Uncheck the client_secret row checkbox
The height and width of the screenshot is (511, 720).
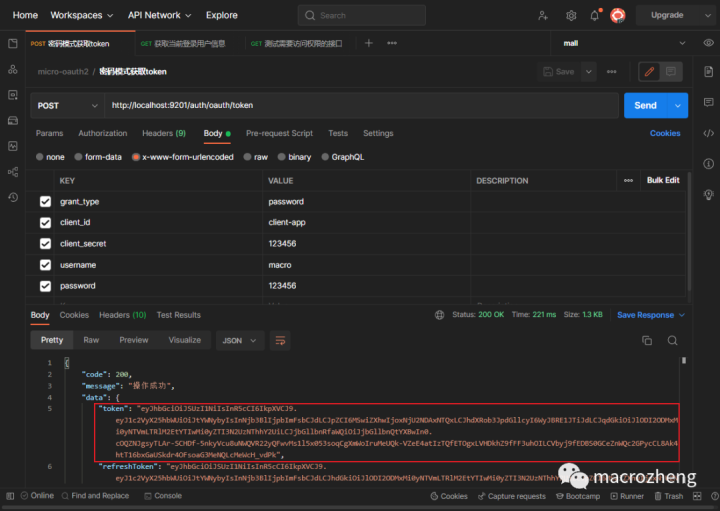click(45, 244)
